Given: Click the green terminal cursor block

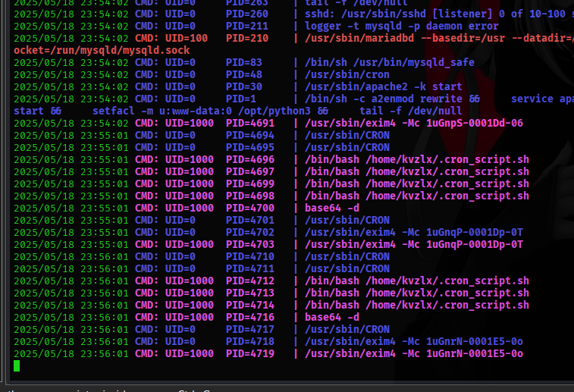Looking at the screenshot, I should [17, 366].
